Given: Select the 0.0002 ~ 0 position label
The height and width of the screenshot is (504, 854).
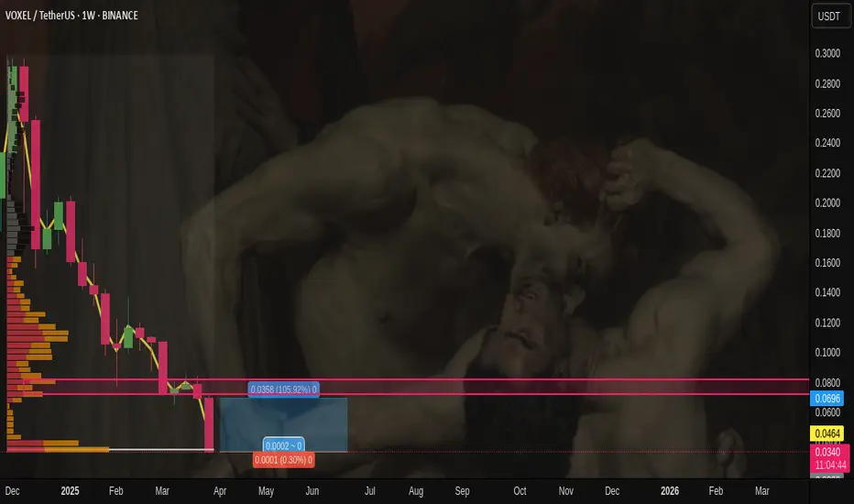Looking at the screenshot, I should 283,445.
